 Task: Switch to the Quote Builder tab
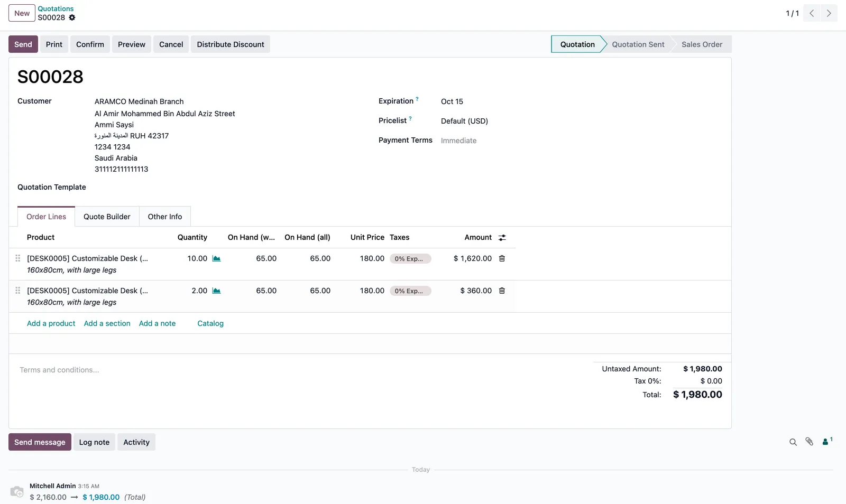pyautogui.click(x=107, y=217)
